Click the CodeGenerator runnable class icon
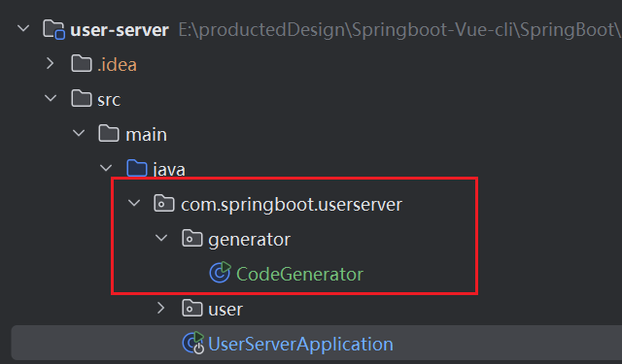The height and width of the screenshot is (364, 622). coord(220,273)
